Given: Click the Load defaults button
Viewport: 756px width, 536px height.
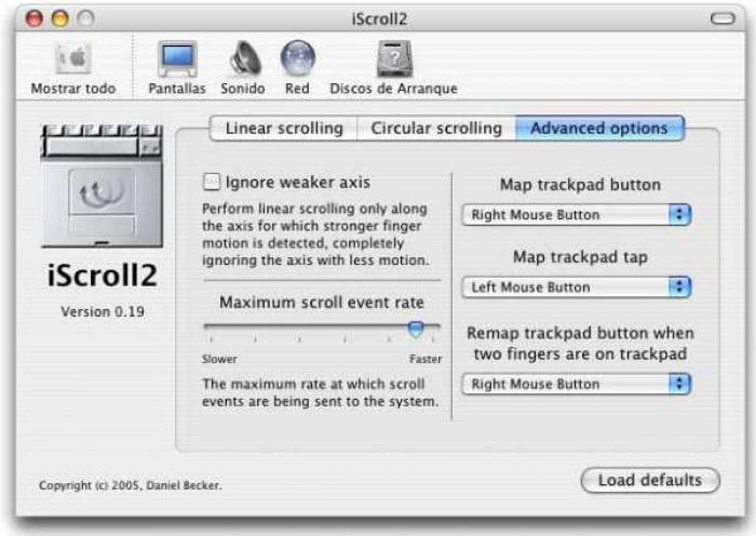Looking at the screenshot, I should [651, 480].
